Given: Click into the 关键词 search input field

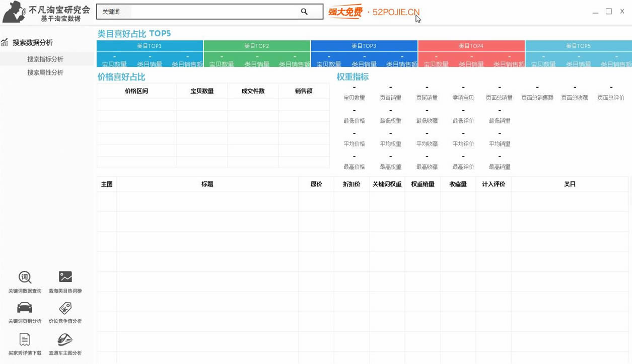Looking at the screenshot, I should click(212, 12).
